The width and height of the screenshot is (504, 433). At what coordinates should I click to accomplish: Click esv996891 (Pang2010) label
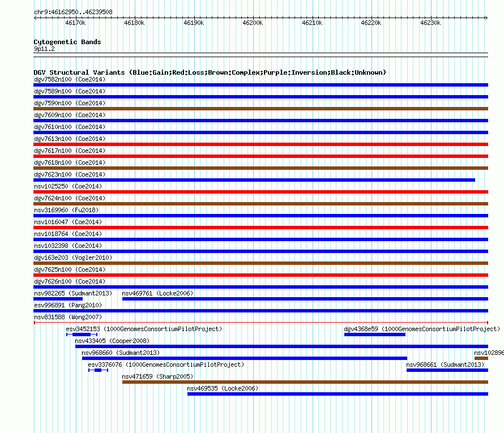(x=68, y=305)
